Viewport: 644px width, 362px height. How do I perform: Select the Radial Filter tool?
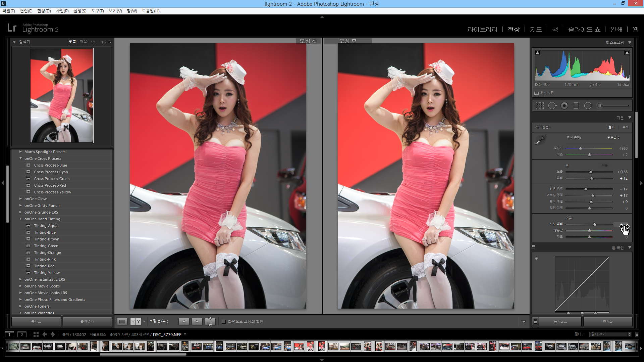tap(588, 106)
